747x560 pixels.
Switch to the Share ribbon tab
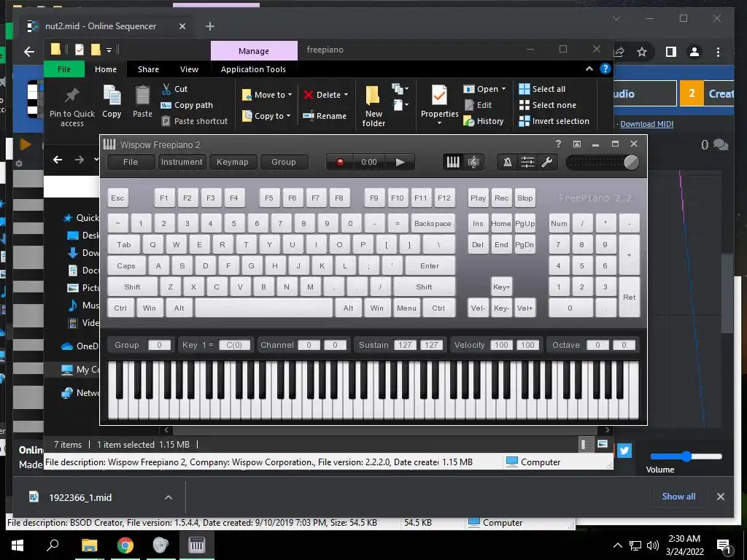[148, 69]
